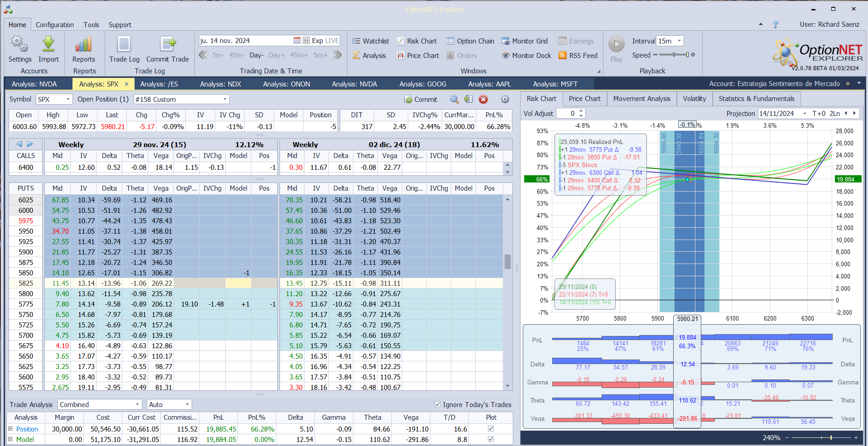Open the analysis settings gear icon
The height and width of the screenshot is (446, 868).
[x=505, y=99]
